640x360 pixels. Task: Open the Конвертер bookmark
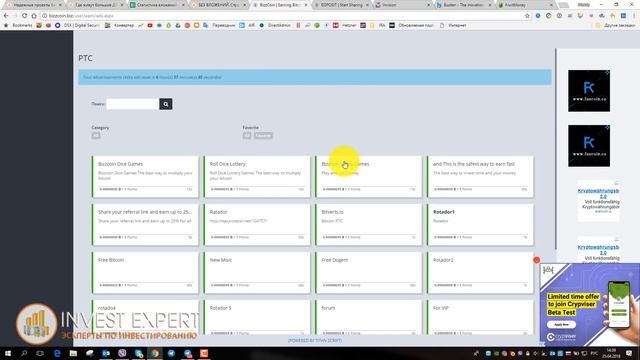coord(120,25)
